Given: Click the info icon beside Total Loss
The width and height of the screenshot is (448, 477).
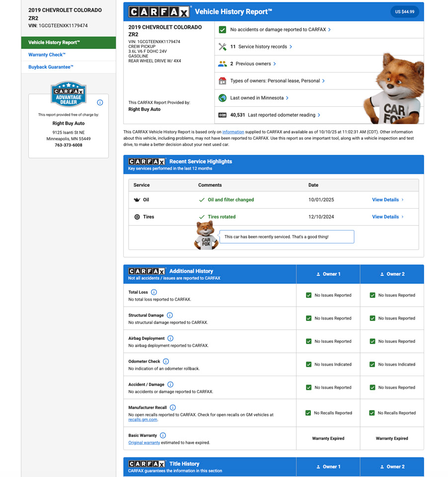Looking at the screenshot, I should click(x=154, y=292).
